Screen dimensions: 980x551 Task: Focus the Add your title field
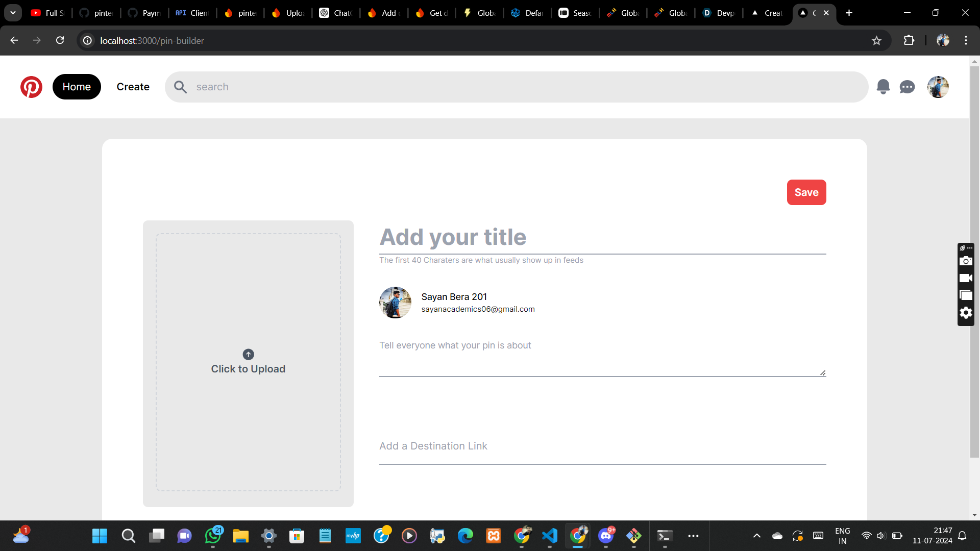click(x=602, y=237)
